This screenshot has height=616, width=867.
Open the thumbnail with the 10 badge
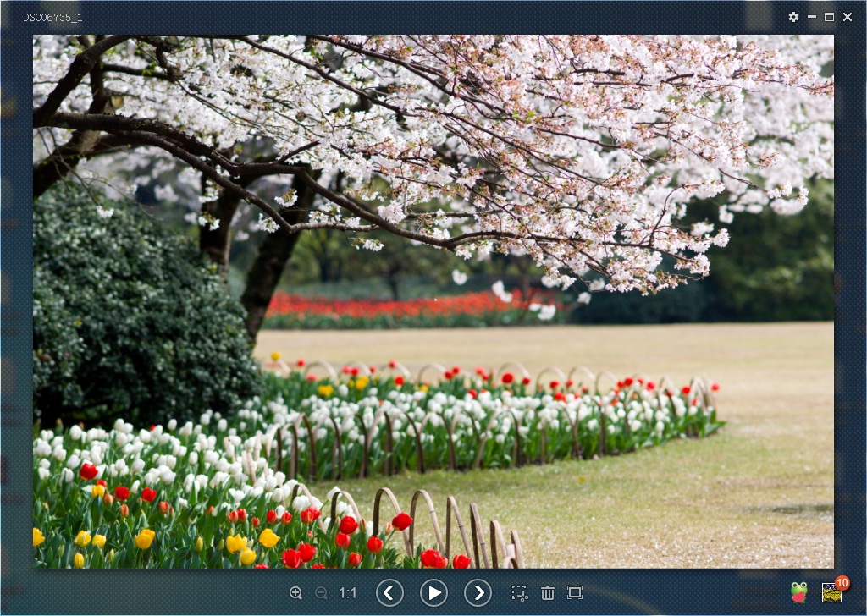click(x=831, y=594)
